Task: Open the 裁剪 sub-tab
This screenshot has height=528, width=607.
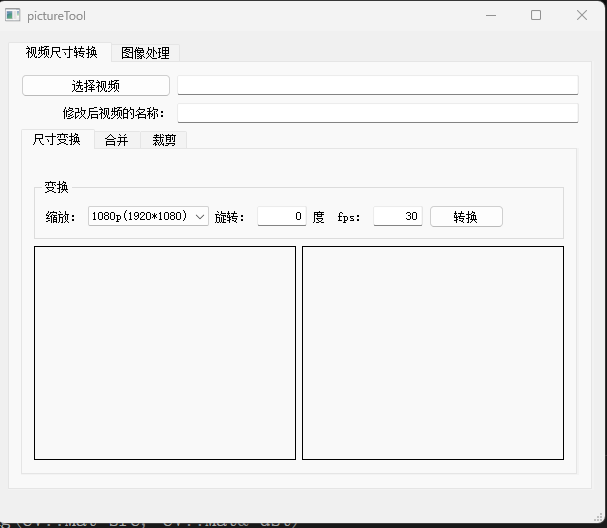Action: coord(164,141)
